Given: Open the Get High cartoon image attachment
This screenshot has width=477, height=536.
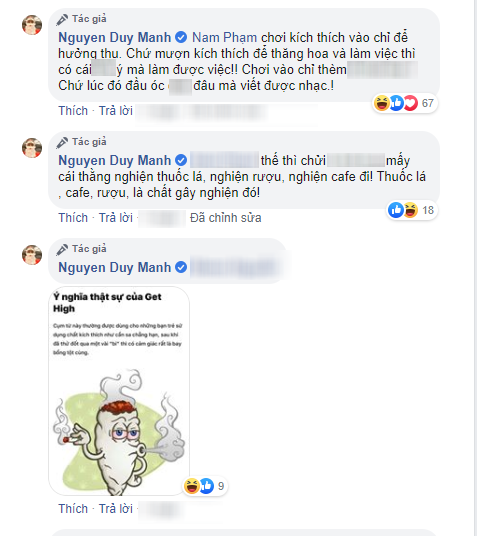Looking at the screenshot, I should [119, 391].
